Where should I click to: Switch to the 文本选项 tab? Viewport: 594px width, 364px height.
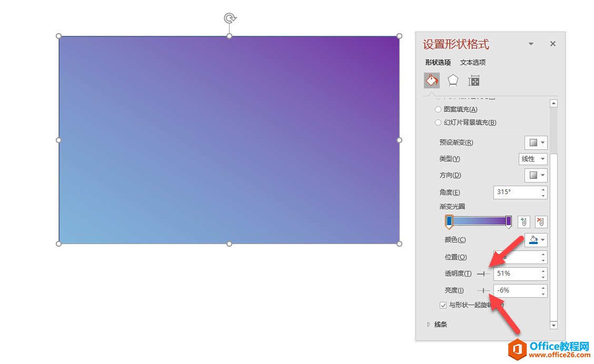[472, 62]
